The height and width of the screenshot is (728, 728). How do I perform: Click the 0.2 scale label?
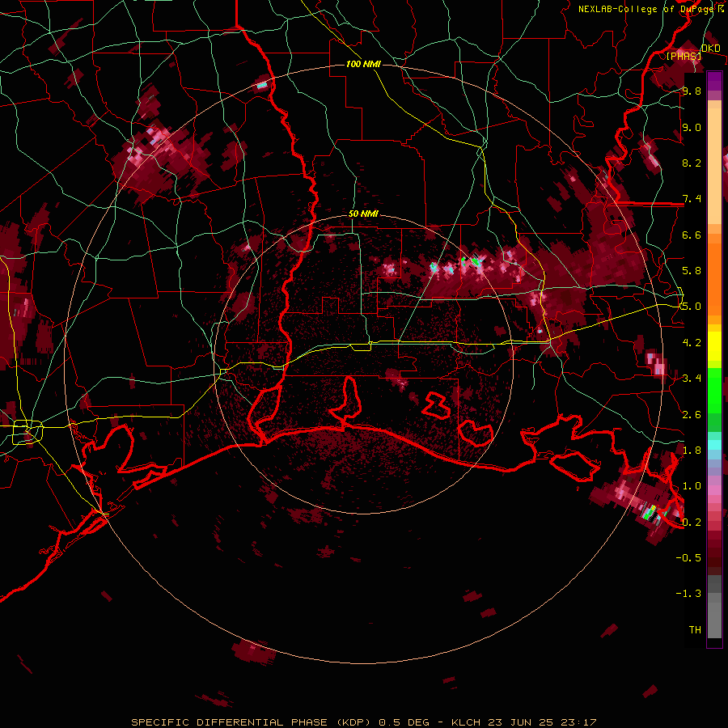coord(692,523)
